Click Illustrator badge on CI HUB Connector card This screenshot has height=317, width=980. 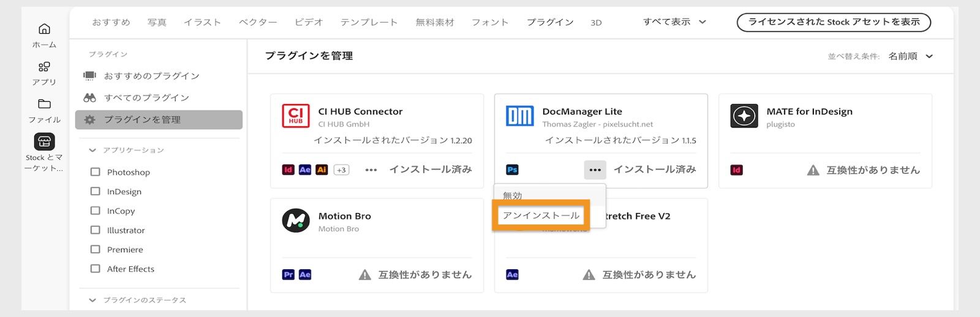[322, 170]
